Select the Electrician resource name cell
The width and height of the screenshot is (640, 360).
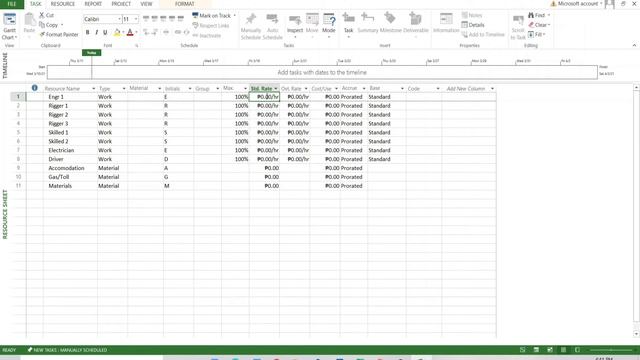tap(70, 150)
